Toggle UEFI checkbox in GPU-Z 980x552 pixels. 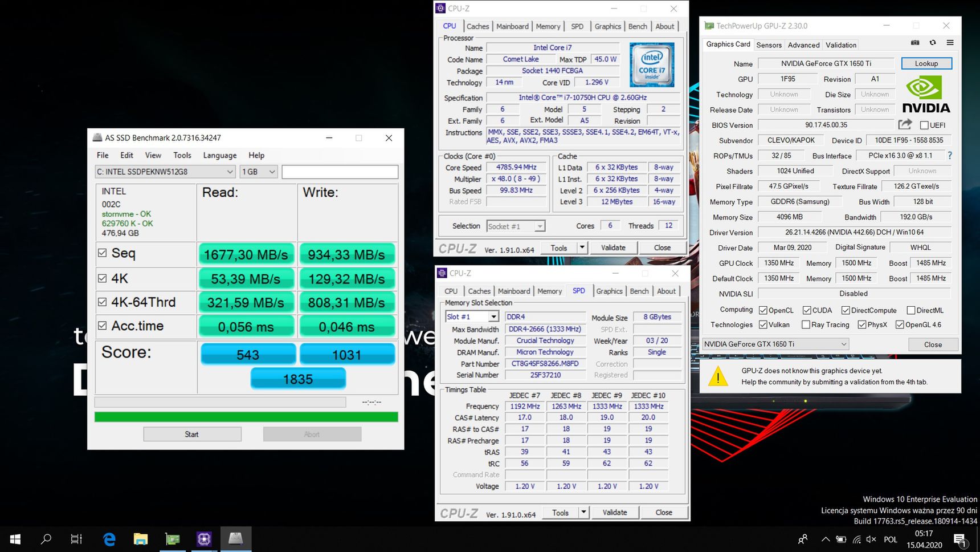point(924,125)
